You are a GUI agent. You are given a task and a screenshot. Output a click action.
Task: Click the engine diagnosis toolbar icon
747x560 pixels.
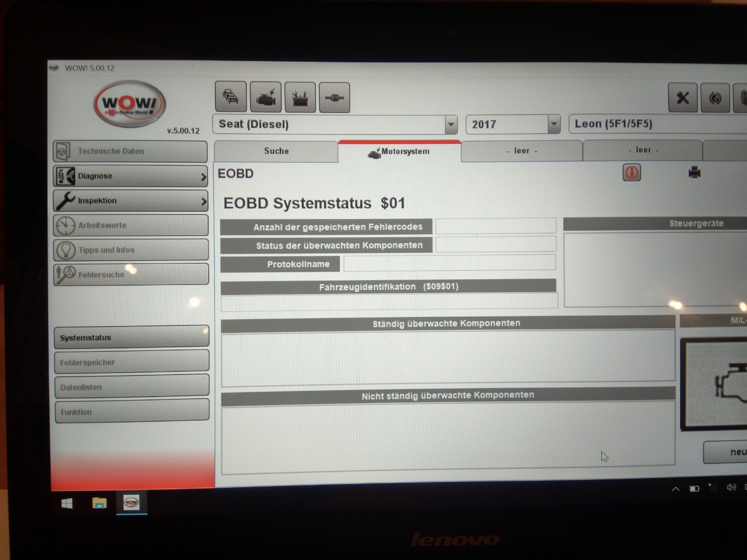[266, 97]
